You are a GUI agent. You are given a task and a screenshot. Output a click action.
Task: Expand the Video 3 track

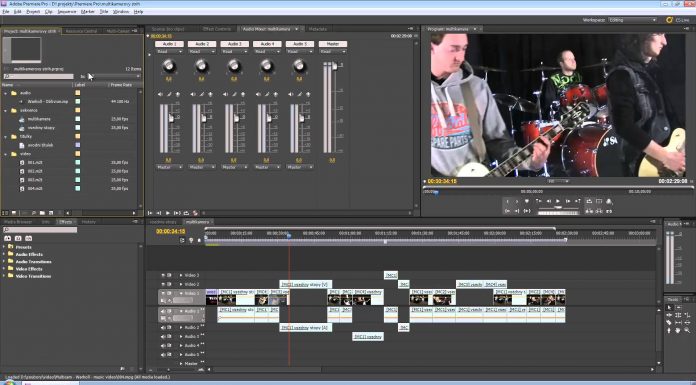[181, 275]
